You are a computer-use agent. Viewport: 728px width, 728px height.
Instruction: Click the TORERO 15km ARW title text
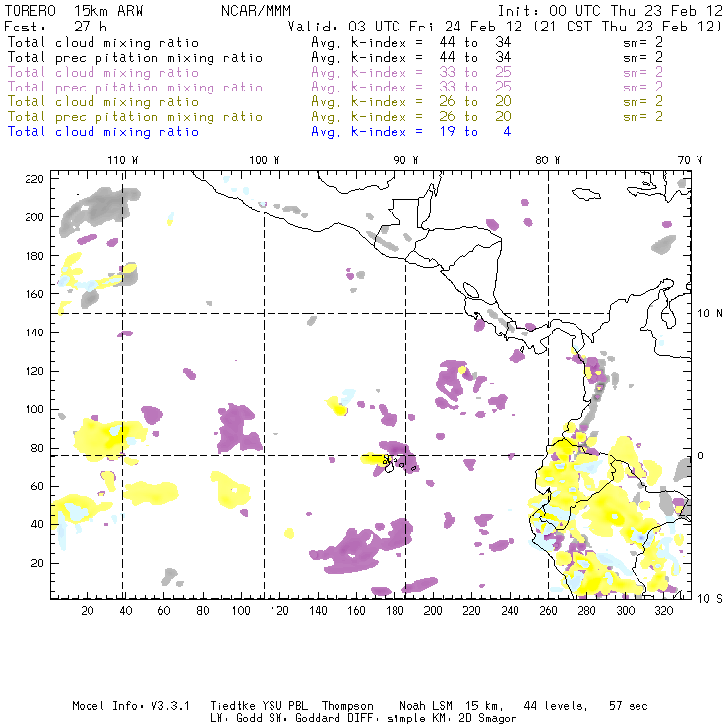pyautogui.click(x=59, y=11)
